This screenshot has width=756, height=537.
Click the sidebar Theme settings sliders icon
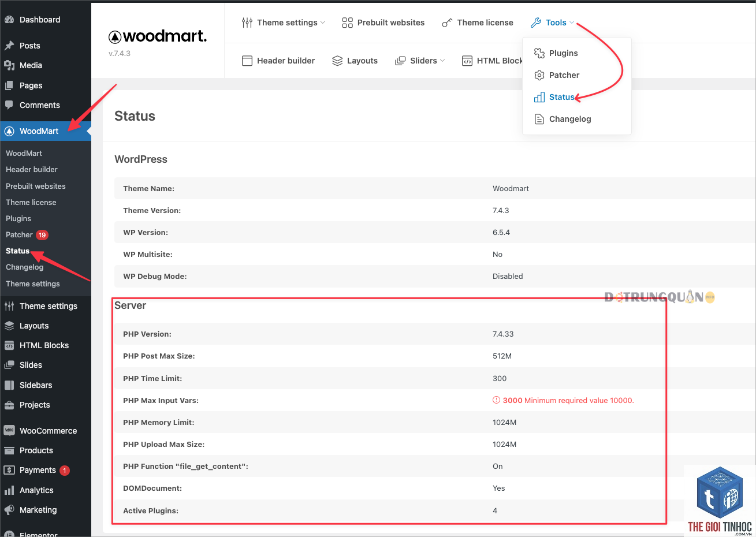point(9,306)
